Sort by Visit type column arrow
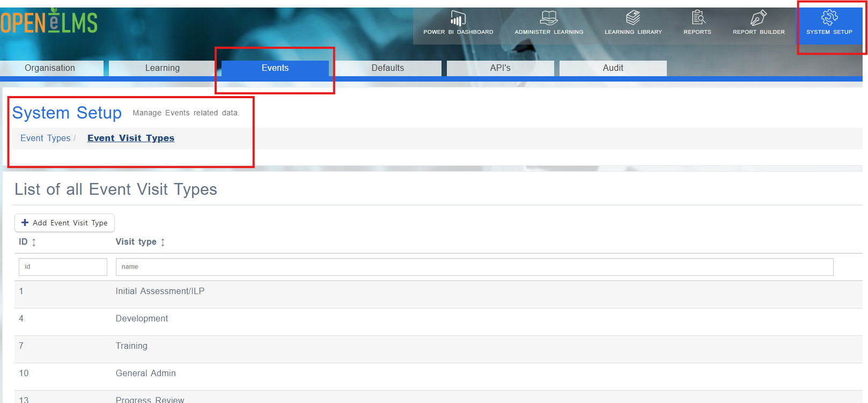The width and height of the screenshot is (868, 403). coord(163,243)
